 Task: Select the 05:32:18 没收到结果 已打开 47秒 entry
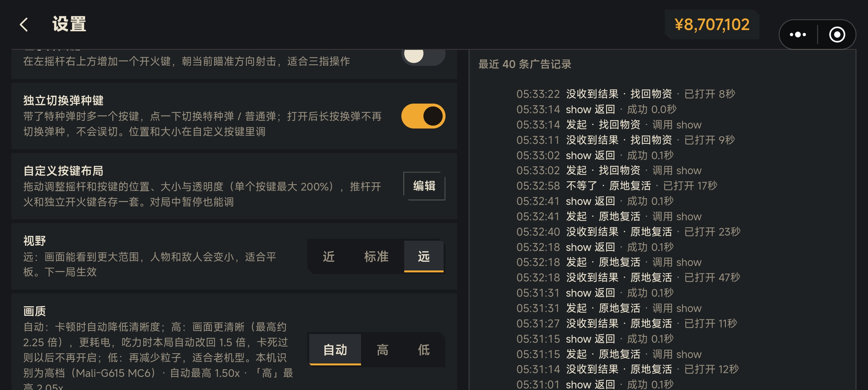[x=628, y=277]
